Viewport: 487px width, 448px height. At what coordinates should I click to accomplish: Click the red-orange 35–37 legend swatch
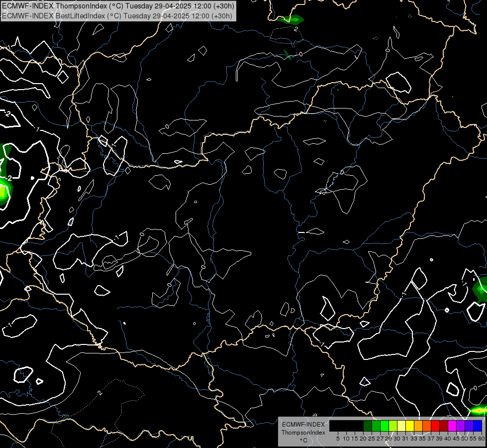[x=427, y=426]
